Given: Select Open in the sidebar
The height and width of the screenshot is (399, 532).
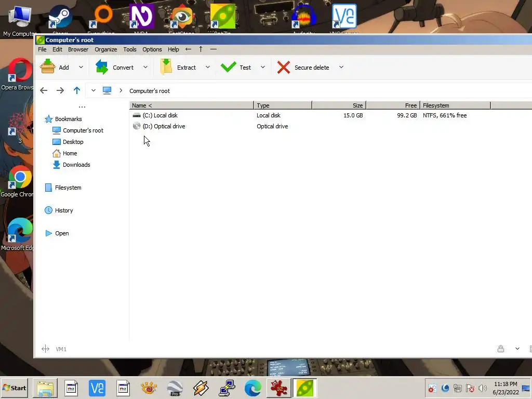Looking at the screenshot, I should pyautogui.click(x=62, y=233).
